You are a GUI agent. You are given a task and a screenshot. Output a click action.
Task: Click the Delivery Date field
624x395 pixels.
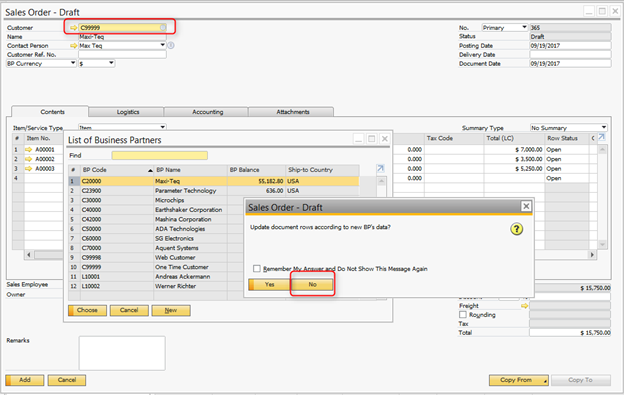(570, 54)
